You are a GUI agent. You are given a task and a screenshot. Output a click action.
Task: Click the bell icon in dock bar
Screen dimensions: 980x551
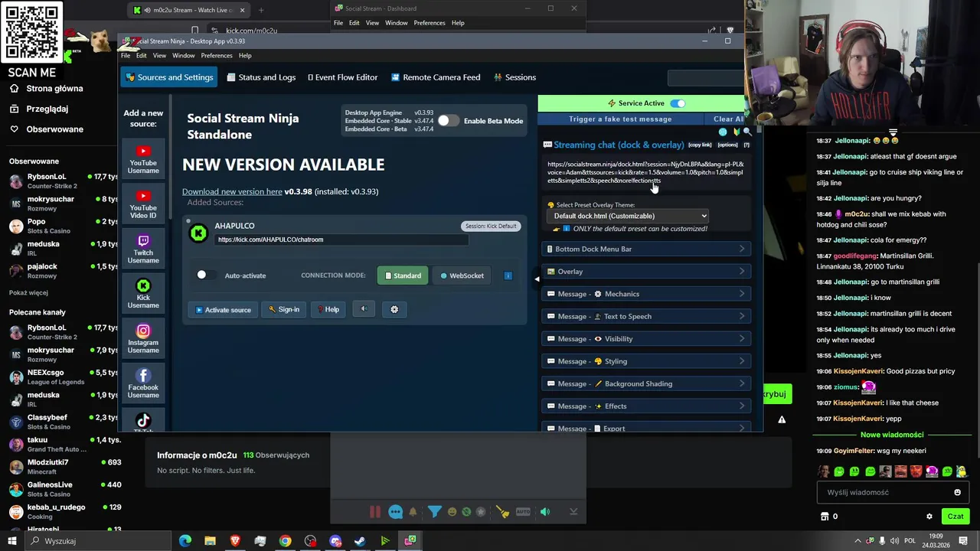pos(413,512)
